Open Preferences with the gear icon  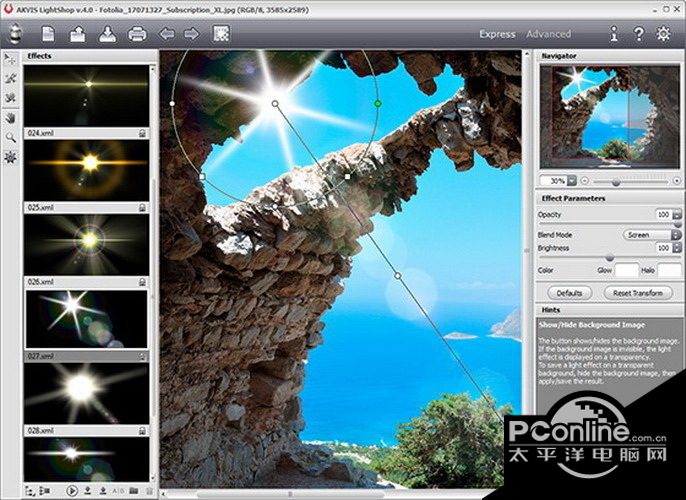click(x=663, y=34)
